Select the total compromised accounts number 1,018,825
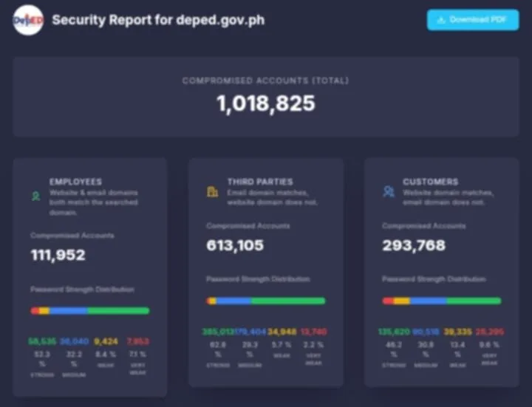Screen dimensions: 532x407 (x=266, y=103)
